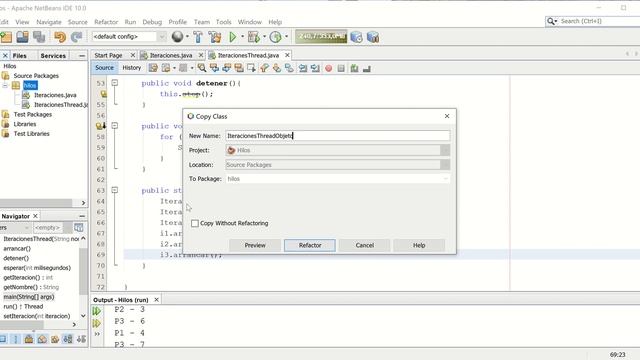Click Shift Line Left editor icon

(x=303, y=68)
